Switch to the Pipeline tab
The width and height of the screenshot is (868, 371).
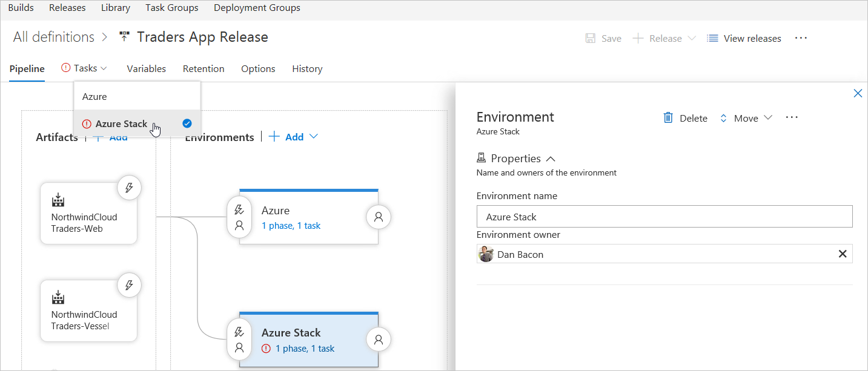27,68
